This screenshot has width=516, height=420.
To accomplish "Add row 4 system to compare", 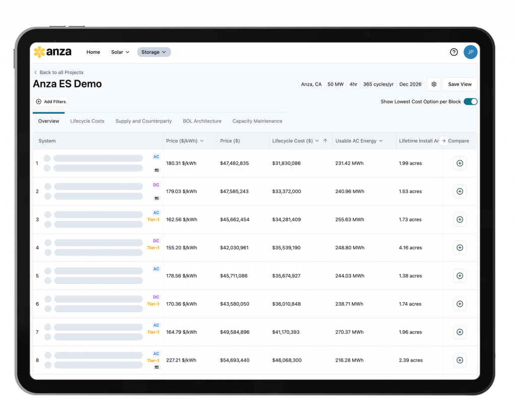I will (459, 248).
